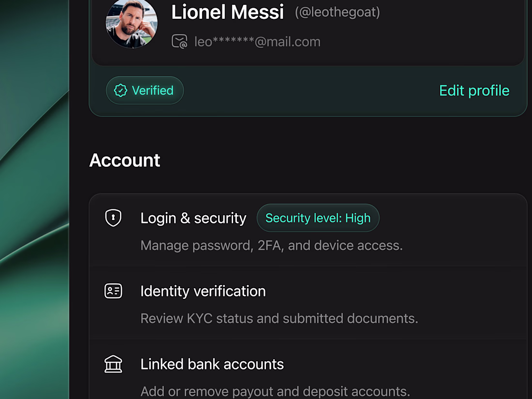Click the bank building icon
The height and width of the screenshot is (399, 532).
113,364
